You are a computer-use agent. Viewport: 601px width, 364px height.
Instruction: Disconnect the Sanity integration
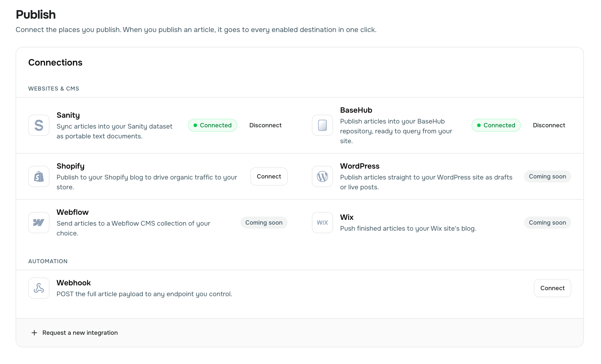click(x=265, y=125)
